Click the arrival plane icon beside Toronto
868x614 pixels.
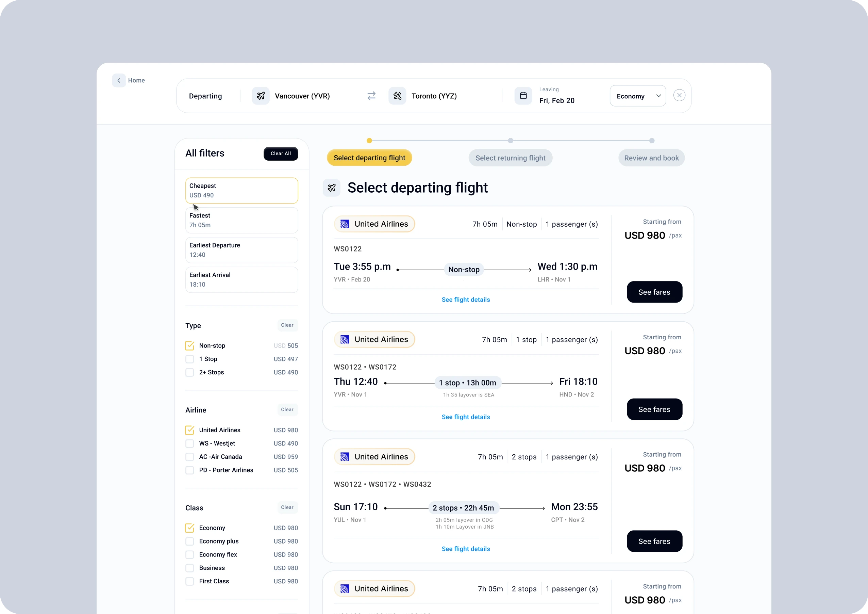tap(397, 96)
